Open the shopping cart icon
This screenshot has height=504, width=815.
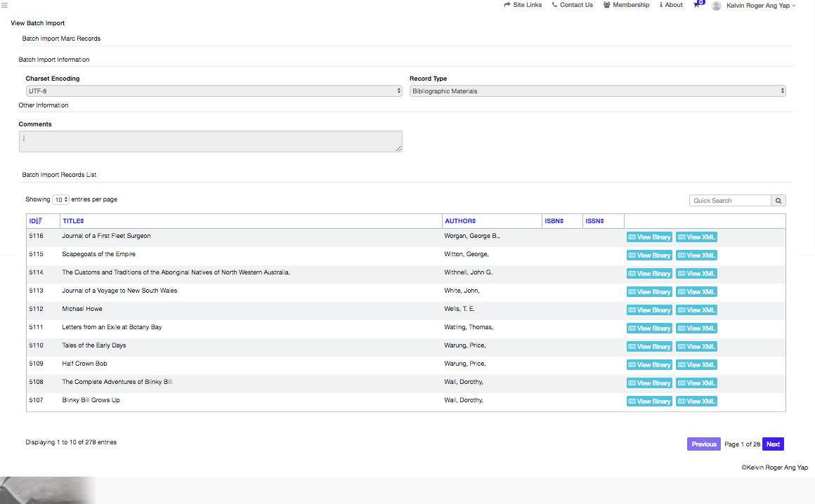point(697,6)
